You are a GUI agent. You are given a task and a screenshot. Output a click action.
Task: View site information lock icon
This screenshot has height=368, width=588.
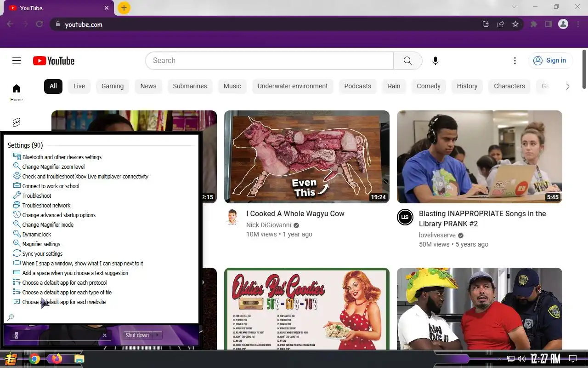pos(57,24)
